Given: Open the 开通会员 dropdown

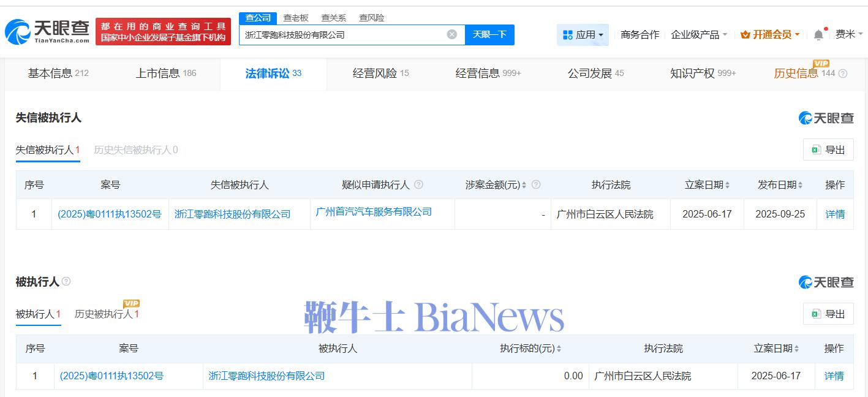Looking at the screenshot, I should 770,35.
